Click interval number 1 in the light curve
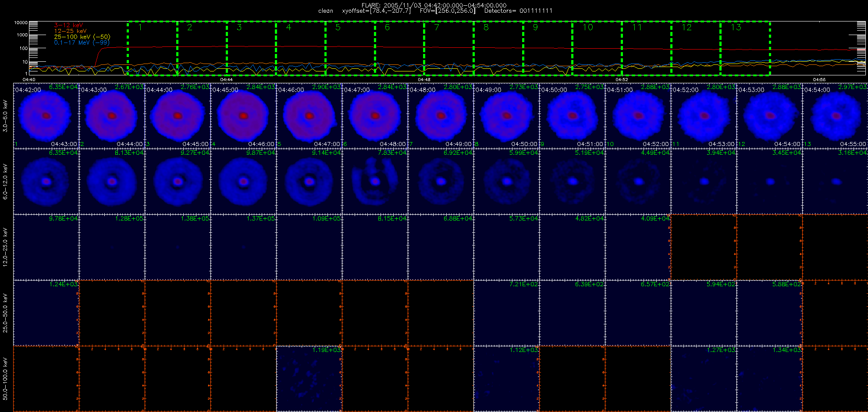The height and width of the screenshot is (412, 868). click(x=140, y=27)
